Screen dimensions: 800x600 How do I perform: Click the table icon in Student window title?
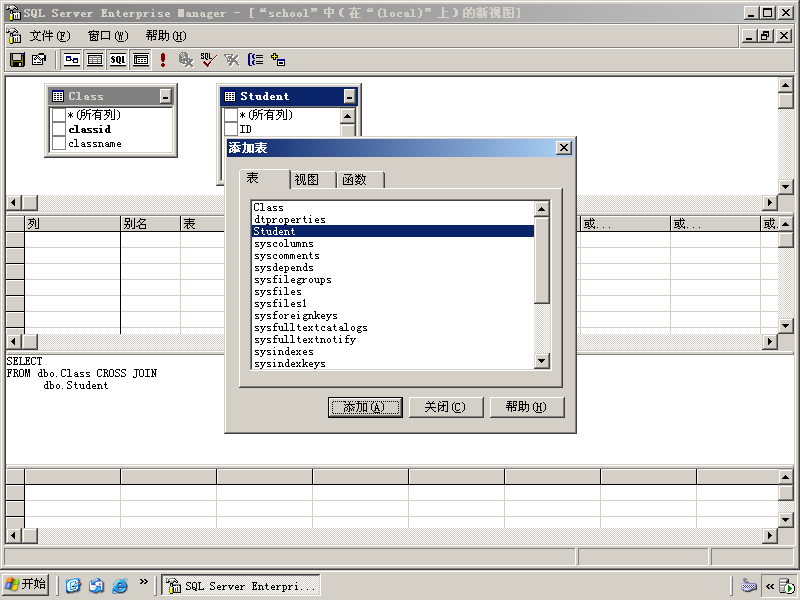point(230,96)
